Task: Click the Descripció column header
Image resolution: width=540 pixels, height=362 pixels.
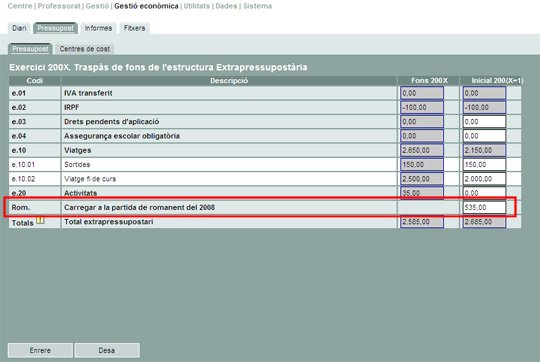Action: coord(229,81)
